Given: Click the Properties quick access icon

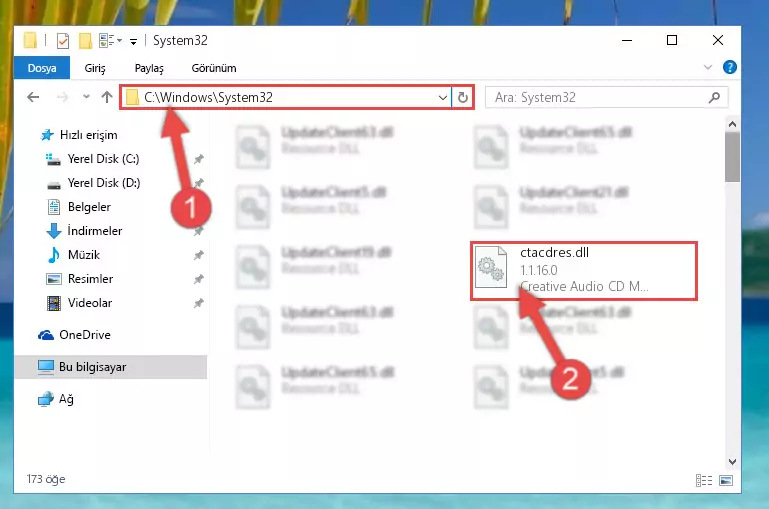Looking at the screenshot, I should pos(63,41).
